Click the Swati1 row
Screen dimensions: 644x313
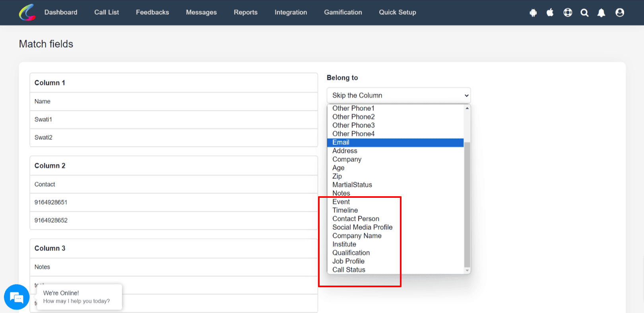174,120
